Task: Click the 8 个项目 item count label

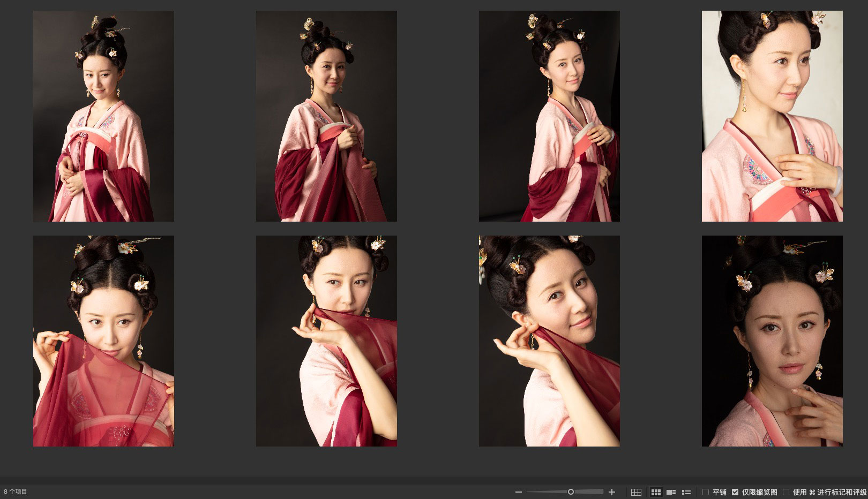Action: pyautogui.click(x=16, y=492)
